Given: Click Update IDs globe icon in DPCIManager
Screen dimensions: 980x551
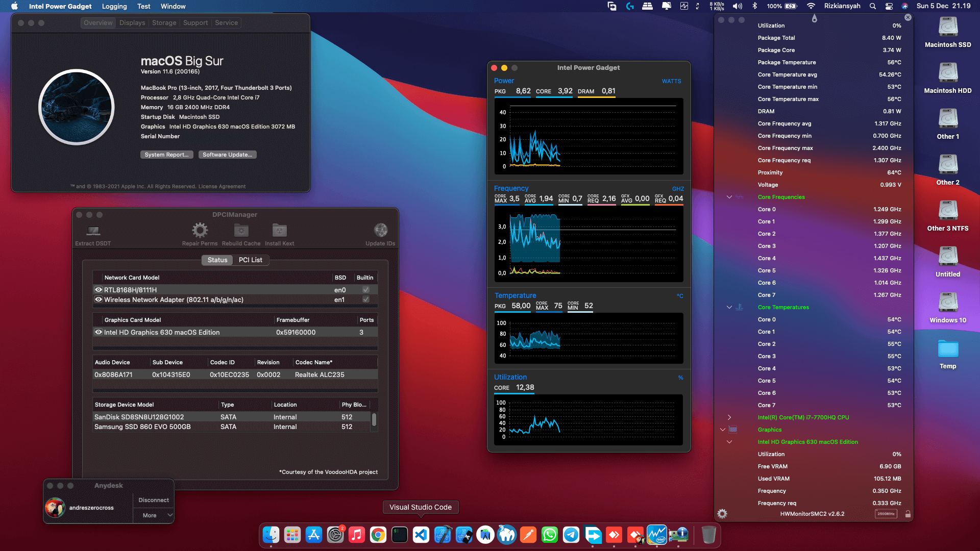Looking at the screenshot, I should click(380, 230).
